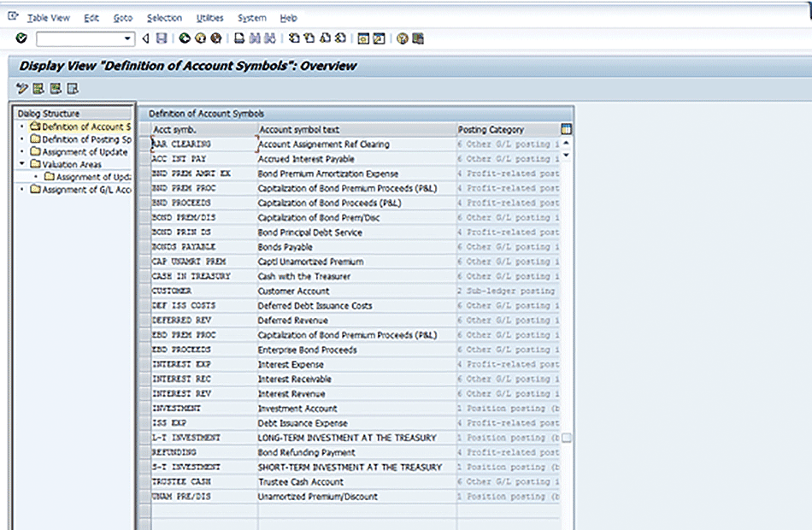Click the Display/Change pencil glasses icon
This screenshot has height=530, width=812.
click(x=22, y=88)
